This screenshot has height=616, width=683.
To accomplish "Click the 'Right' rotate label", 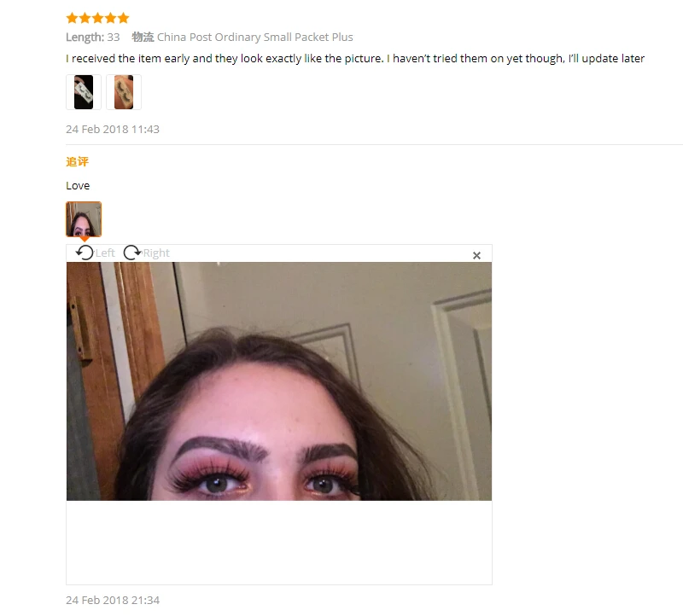I will [156, 253].
